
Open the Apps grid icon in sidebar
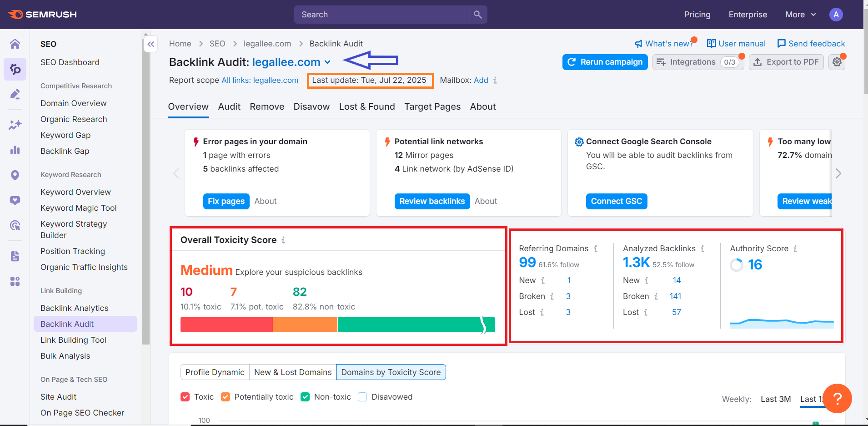pyautogui.click(x=15, y=281)
